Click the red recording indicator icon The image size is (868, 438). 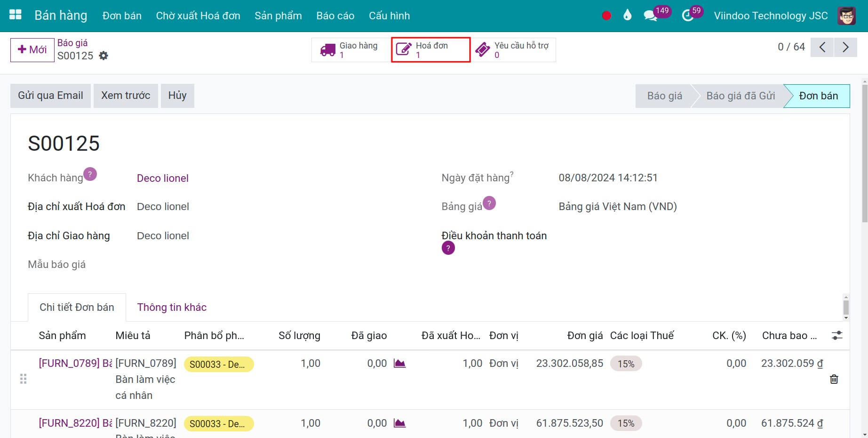pyautogui.click(x=606, y=16)
